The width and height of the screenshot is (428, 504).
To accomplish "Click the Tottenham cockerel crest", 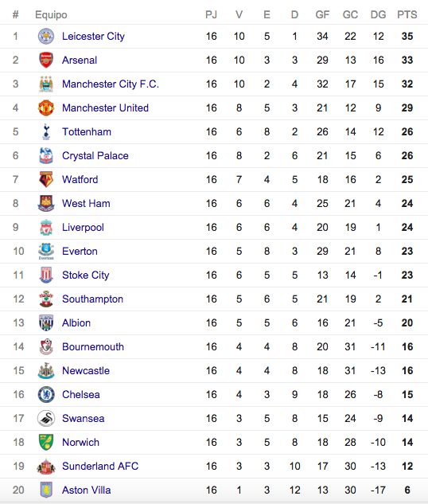I will [x=46, y=132].
